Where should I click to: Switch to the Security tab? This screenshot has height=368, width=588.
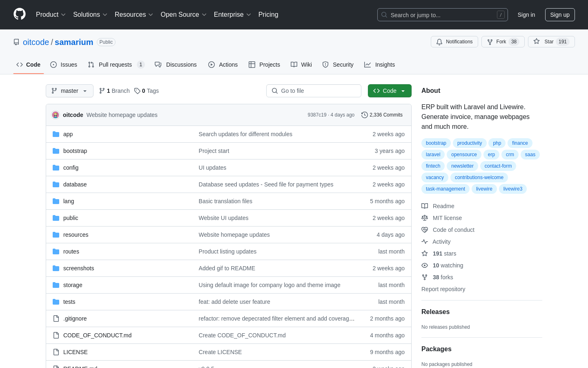click(x=338, y=65)
